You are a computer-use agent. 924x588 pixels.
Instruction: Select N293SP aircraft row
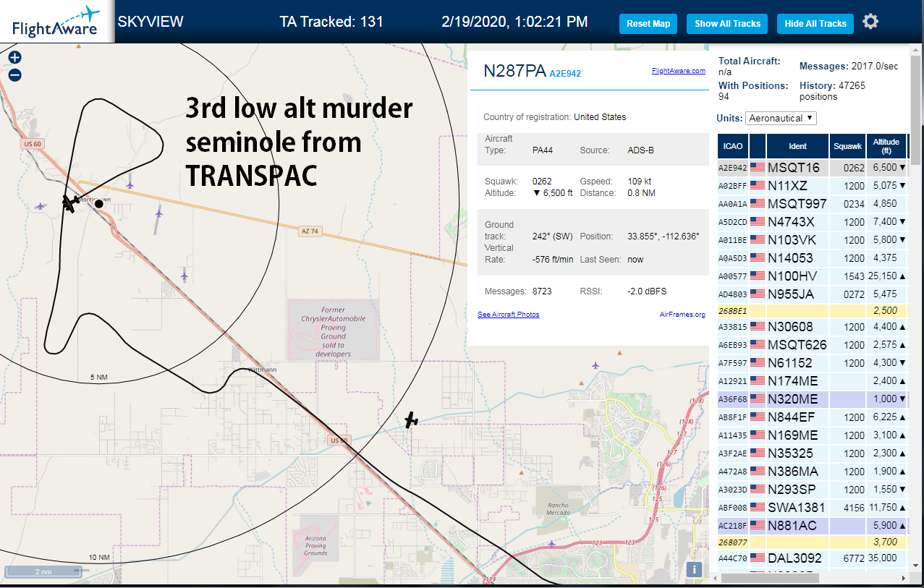click(812, 490)
